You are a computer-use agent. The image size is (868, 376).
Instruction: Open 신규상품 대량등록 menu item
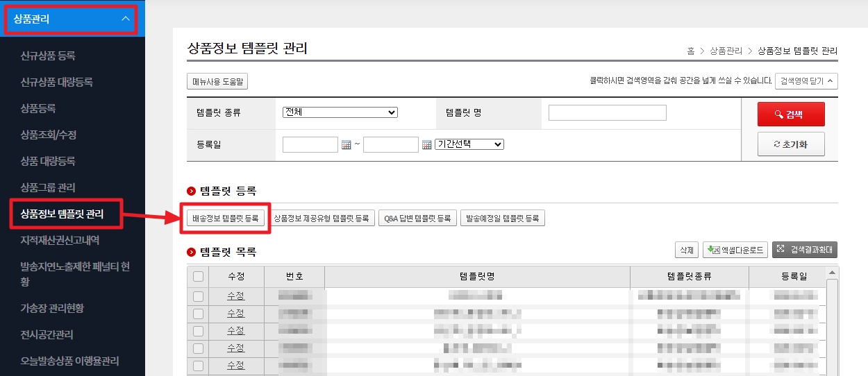(56, 82)
